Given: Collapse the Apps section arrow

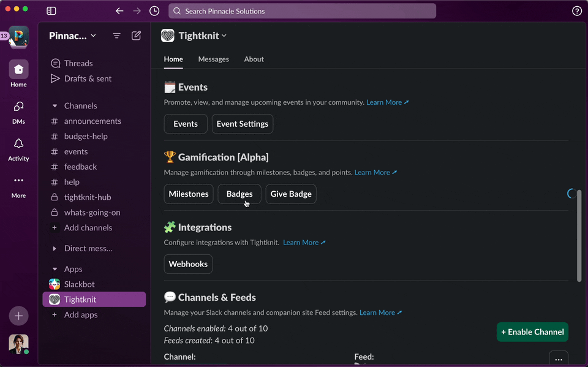Looking at the screenshot, I should 55,269.
